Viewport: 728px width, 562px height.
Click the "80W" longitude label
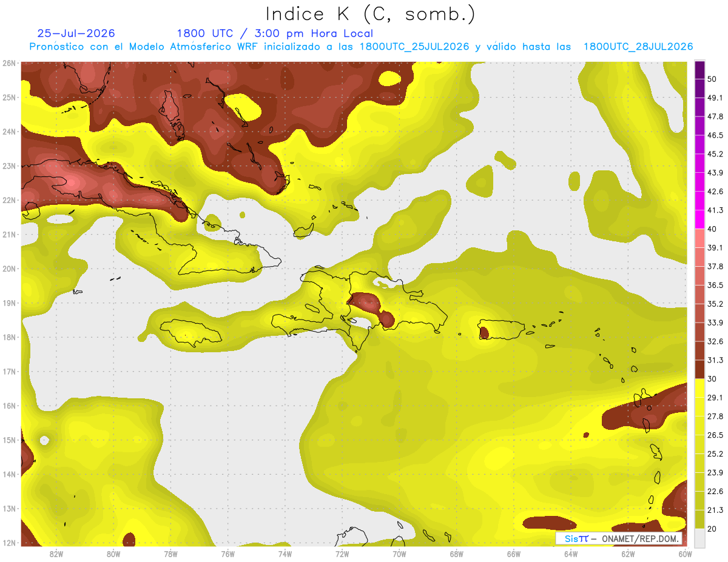point(113,554)
